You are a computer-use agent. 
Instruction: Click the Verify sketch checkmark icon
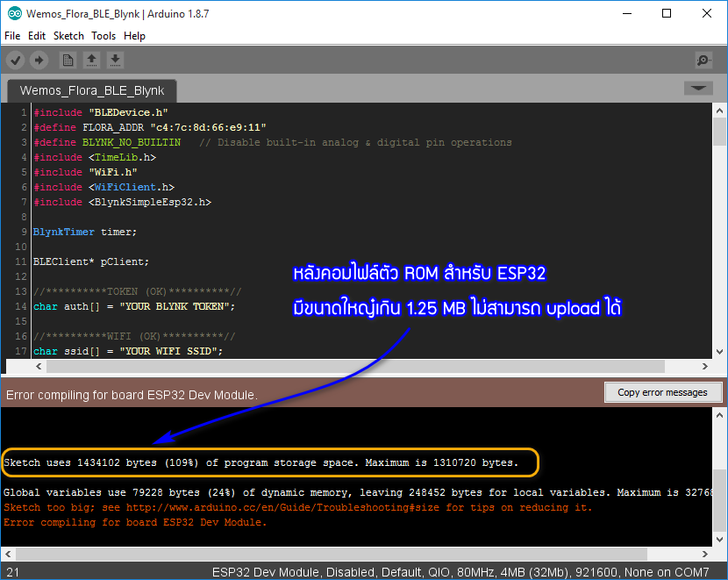point(15,60)
